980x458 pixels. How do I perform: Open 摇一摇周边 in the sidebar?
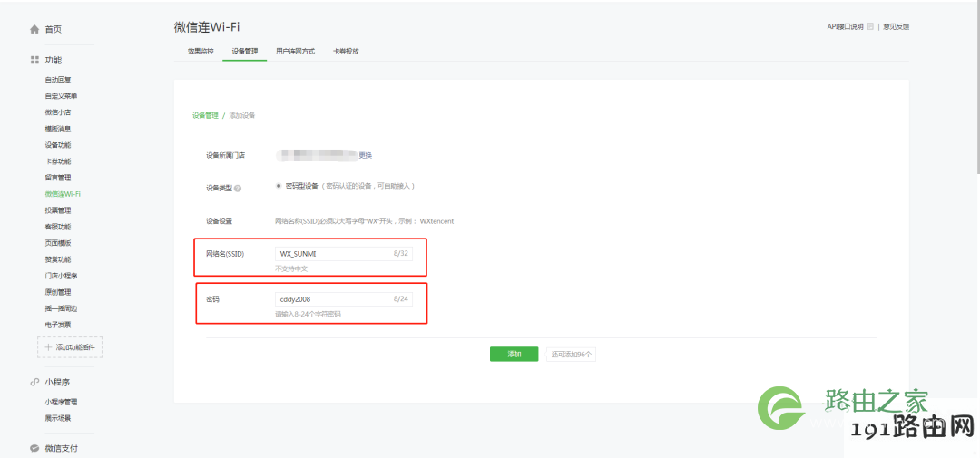pos(61,308)
